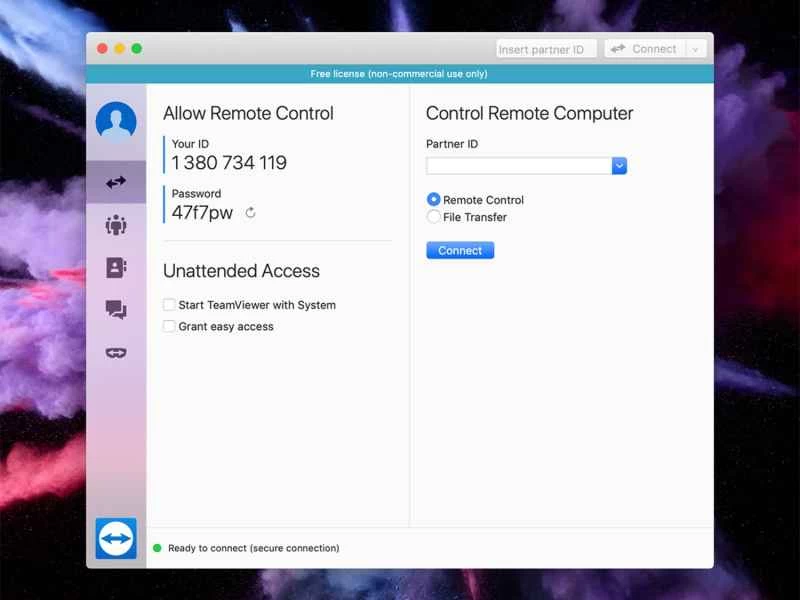Select the Remote Control radio option
The height and width of the screenshot is (600, 800).
coord(434,199)
